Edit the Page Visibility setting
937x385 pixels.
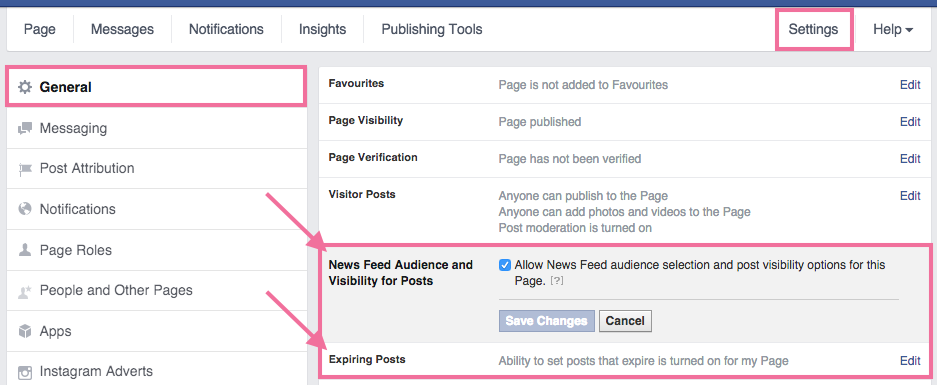point(910,122)
